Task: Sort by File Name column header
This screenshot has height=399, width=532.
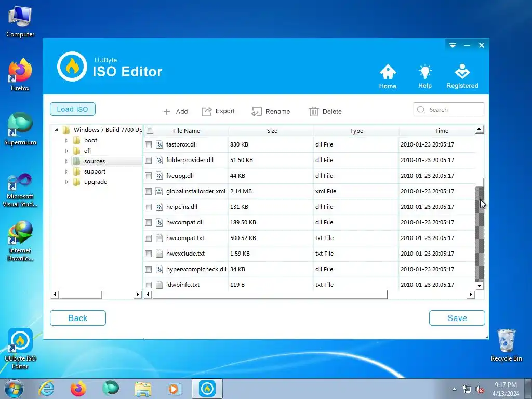Action: click(187, 131)
